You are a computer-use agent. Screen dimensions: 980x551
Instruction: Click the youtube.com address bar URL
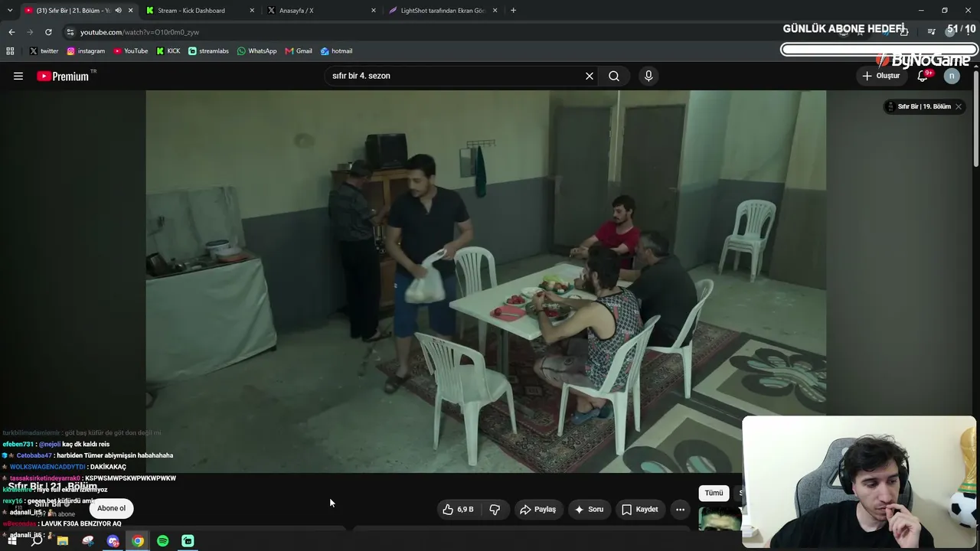[139, 32]
